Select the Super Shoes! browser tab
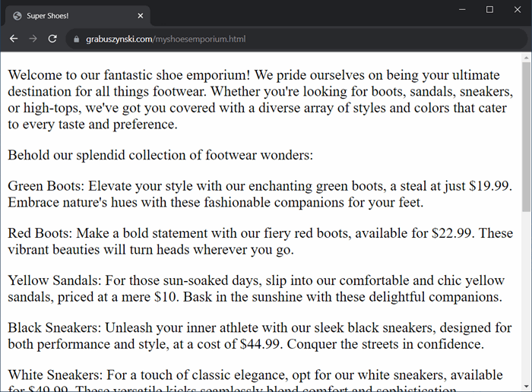This screenshot has height=392, width=532. tap(78, 16)
